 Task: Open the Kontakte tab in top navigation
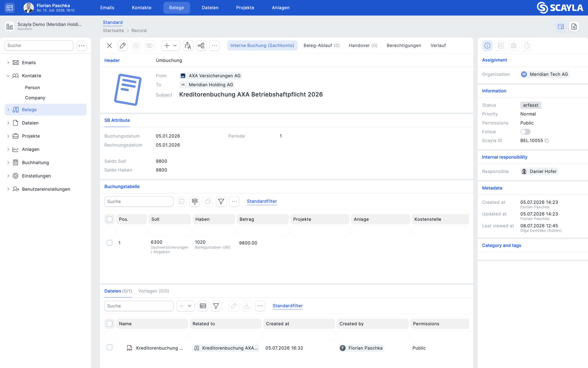141,8
